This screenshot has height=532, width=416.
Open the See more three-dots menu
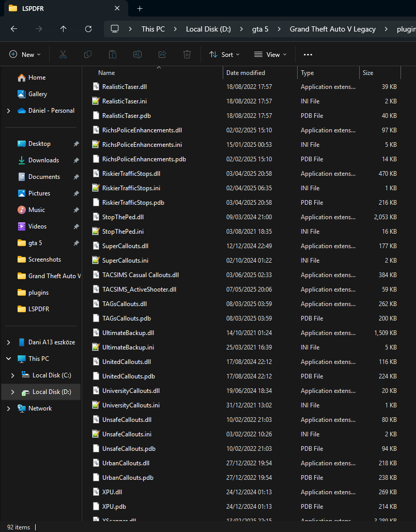308,54
